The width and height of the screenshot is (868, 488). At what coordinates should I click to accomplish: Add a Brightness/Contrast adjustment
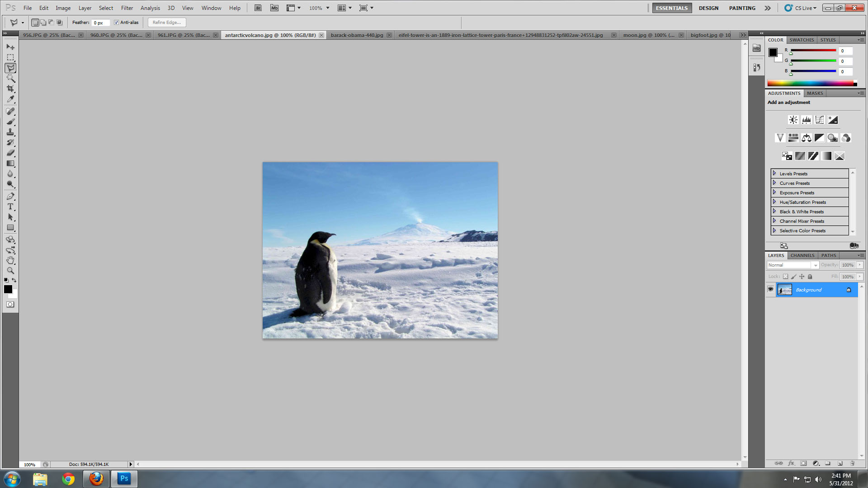[793, 120]
